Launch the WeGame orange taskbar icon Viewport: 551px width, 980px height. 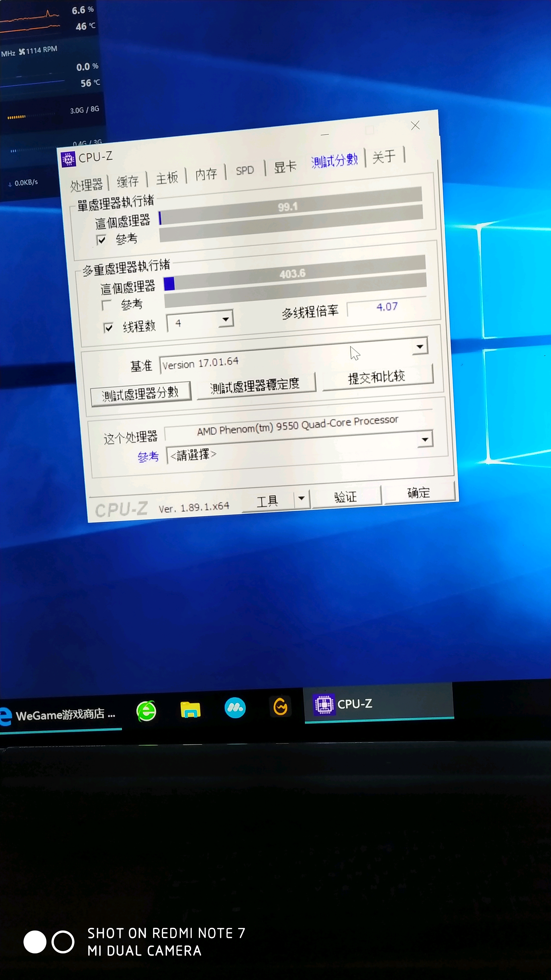point(280,707)
